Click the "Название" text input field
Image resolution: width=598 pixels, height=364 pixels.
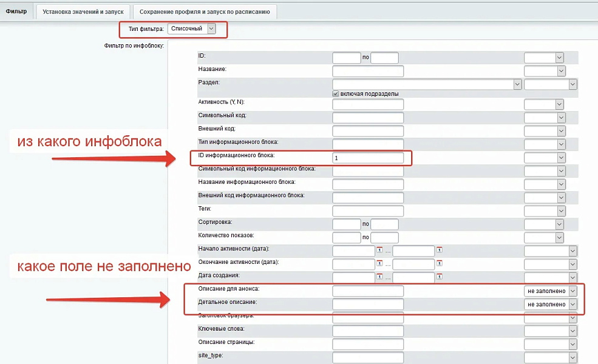click(367, 70)
